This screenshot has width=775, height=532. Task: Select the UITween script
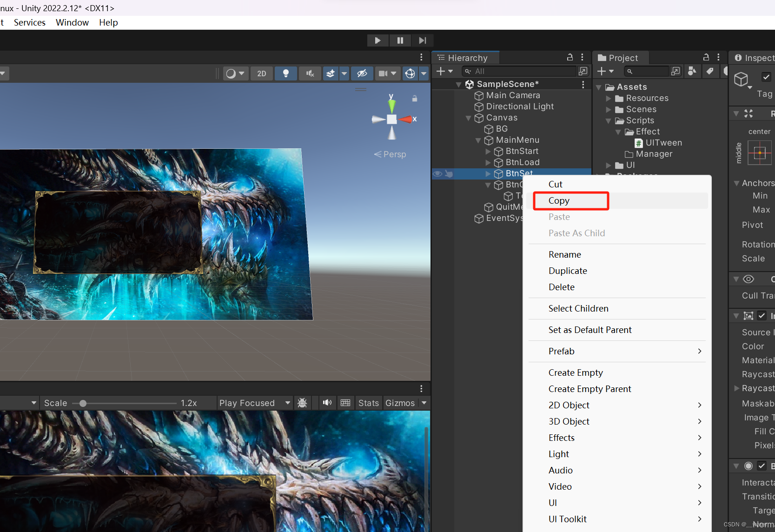click(663, 143)
